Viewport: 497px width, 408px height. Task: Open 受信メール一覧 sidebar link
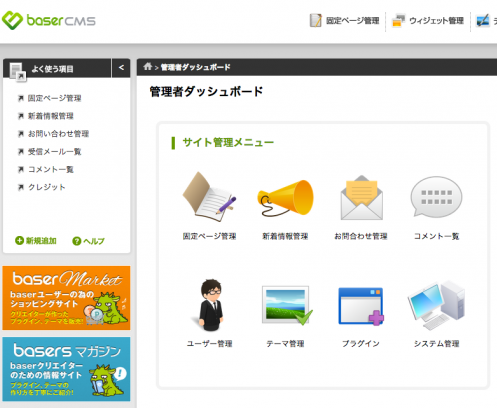point(54,152)
